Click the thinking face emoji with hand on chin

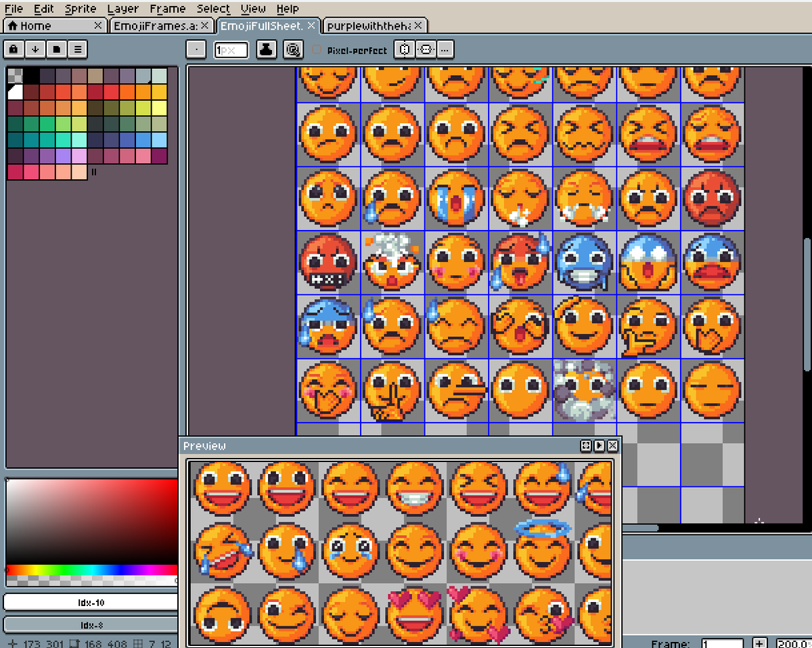(x=648, y=326)
